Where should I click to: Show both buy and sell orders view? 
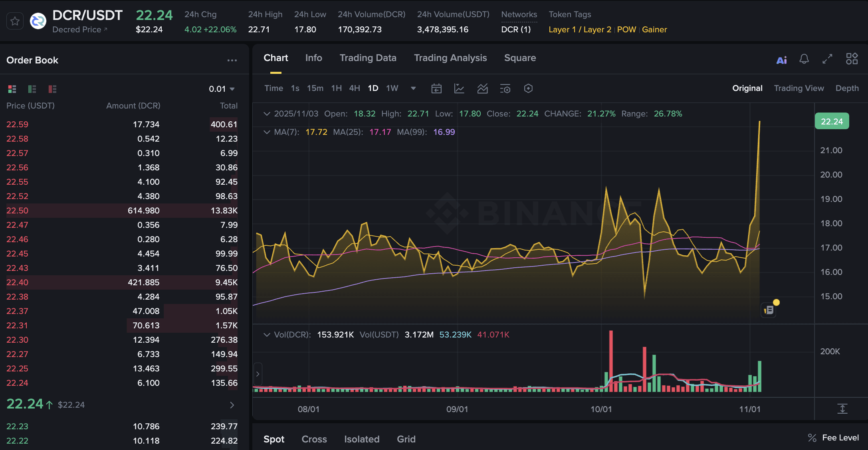click(12, 89)
